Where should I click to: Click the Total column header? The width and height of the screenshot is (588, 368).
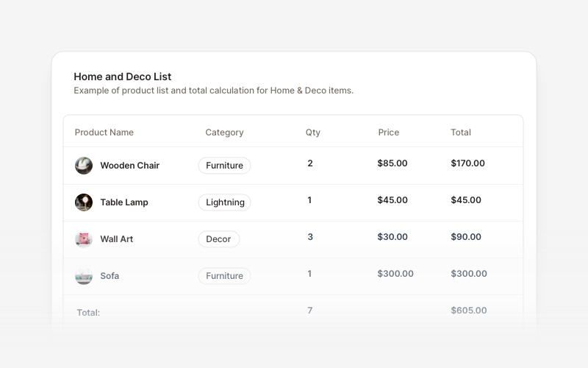(x=461, y=132)
